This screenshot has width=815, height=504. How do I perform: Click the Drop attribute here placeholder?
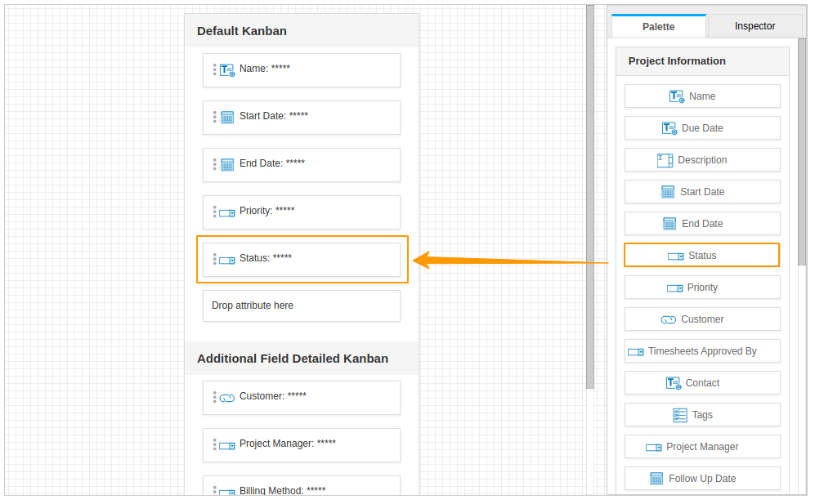(302, 306)
